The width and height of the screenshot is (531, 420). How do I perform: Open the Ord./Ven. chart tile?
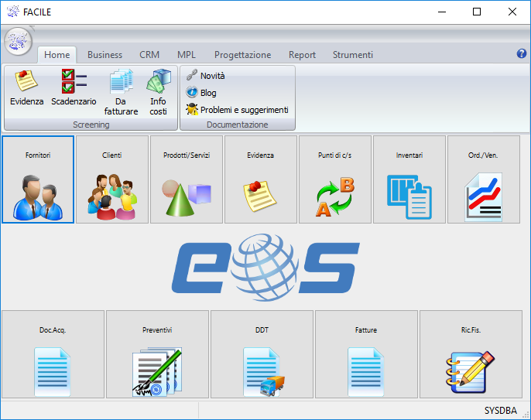click(484, 179)
